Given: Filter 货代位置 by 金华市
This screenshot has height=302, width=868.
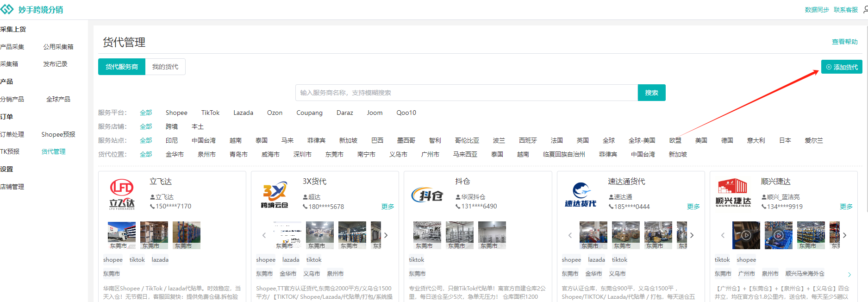Looking at the screenshot, I should click(x=175, y=154).
